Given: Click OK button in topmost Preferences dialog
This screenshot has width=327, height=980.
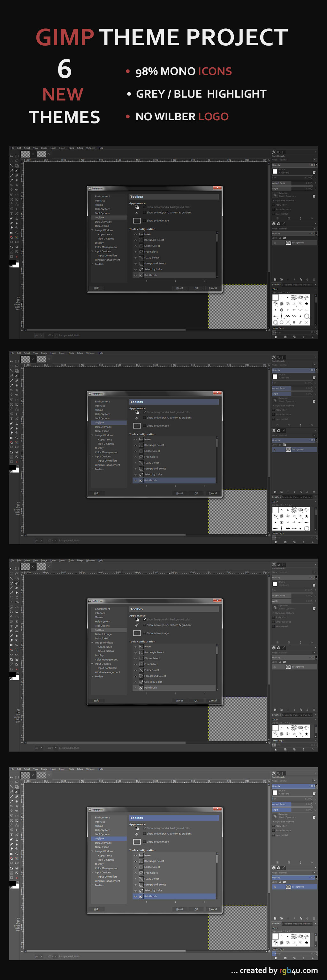Looking at the screenshot, I should pos(196,288).
